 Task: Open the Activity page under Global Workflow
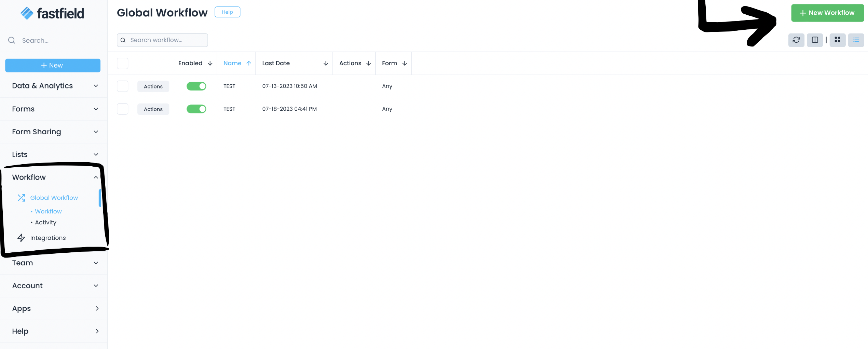pos(45,222)
